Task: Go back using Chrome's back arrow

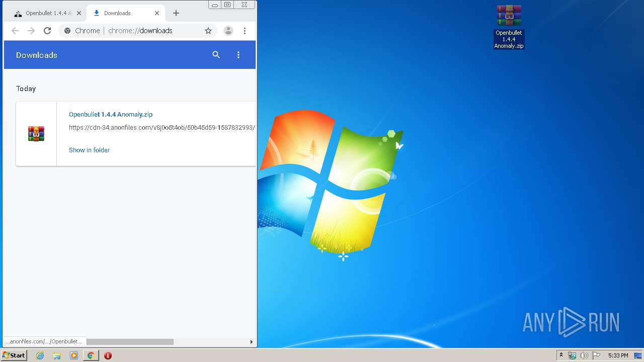Action: [x=15, y=31]
